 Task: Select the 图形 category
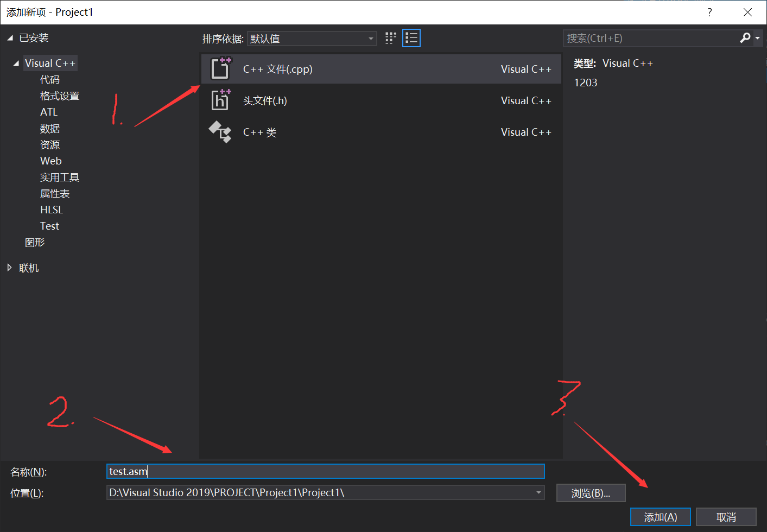point(35,242)
